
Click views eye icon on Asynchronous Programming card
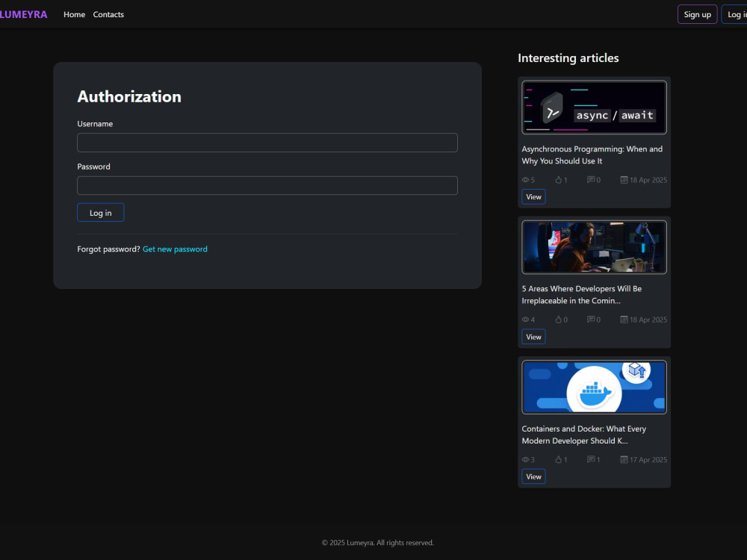click(x=525, y=180)
